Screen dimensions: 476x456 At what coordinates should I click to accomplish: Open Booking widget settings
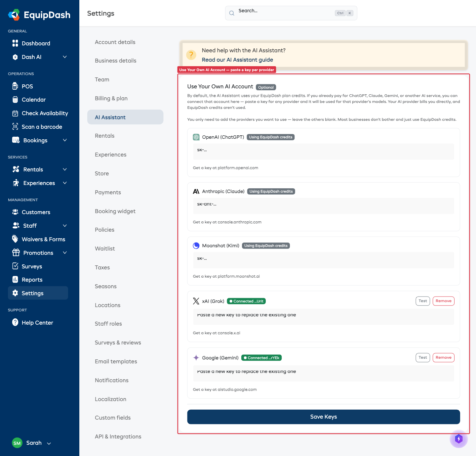tap(115, 211)
